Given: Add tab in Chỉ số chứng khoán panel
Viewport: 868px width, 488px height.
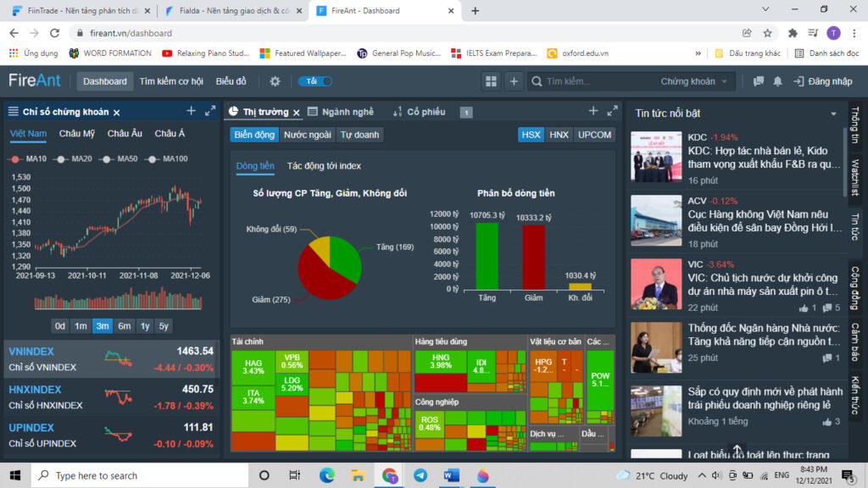Looking at the screenshot, I should click(x=191, y=111).
